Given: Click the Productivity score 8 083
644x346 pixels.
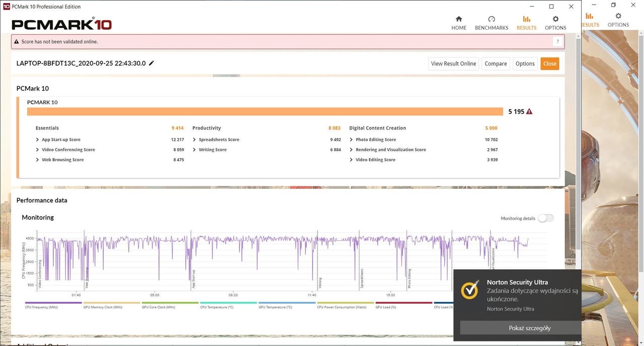Looking at the screenshot, I should (335, 128).
